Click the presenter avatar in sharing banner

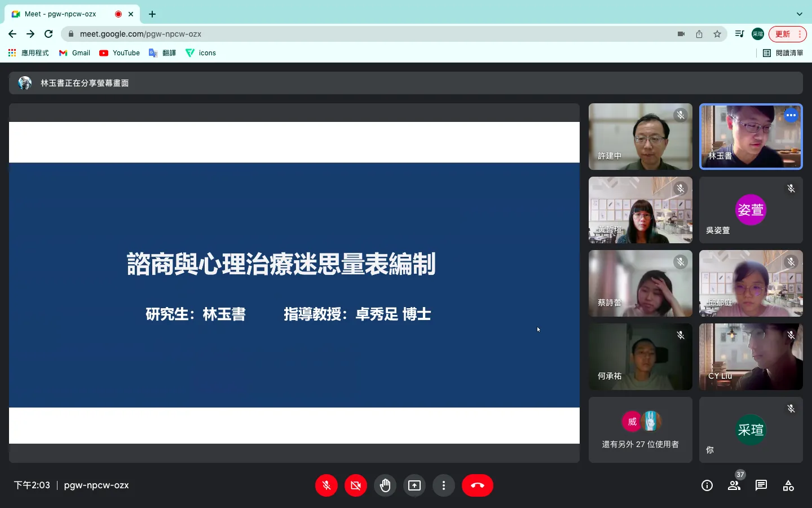[x=25, y=83]
